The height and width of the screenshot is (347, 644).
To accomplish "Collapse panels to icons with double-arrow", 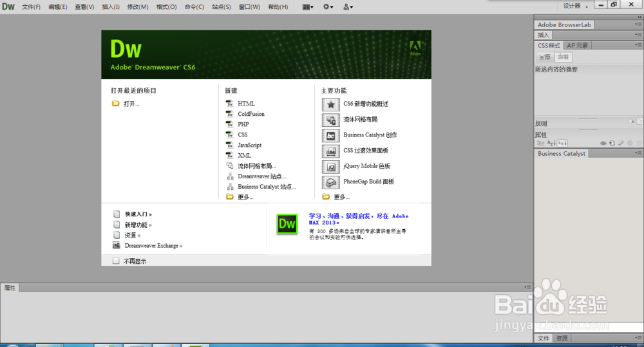I will point(639,17).
